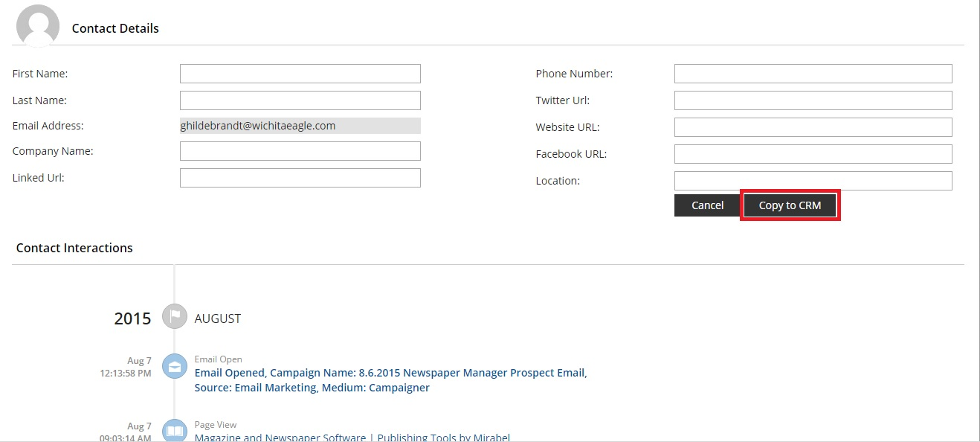Image resolution: width=980 pixels, height=442 pixels.
Task: Click the Cancel button
Action: pos(707,205)
